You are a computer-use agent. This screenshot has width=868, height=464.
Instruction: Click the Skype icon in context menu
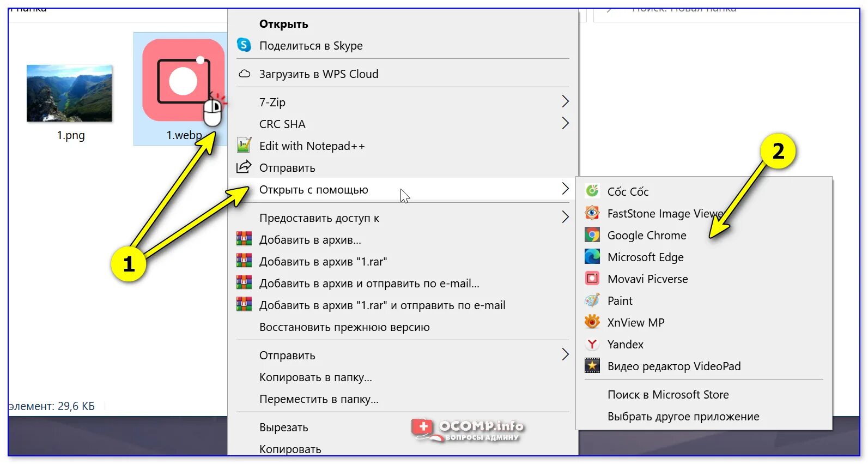244,45
